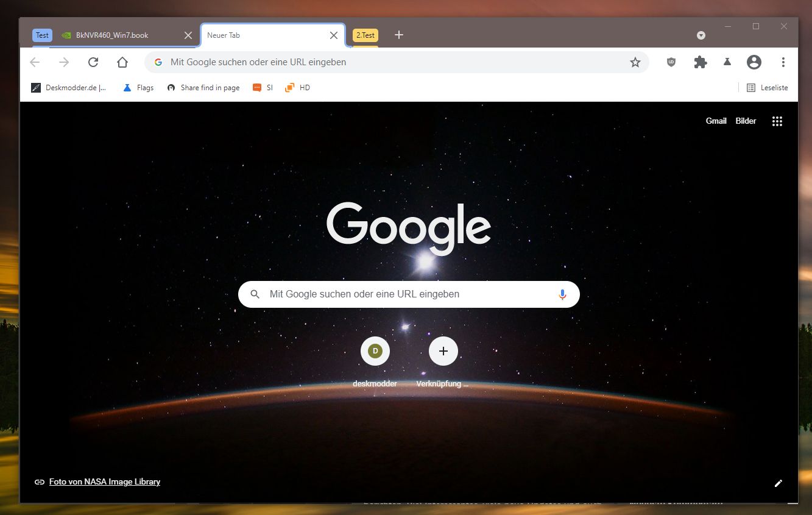
Task: Open Chrome Labs flask icon
Action: [727, 62]
